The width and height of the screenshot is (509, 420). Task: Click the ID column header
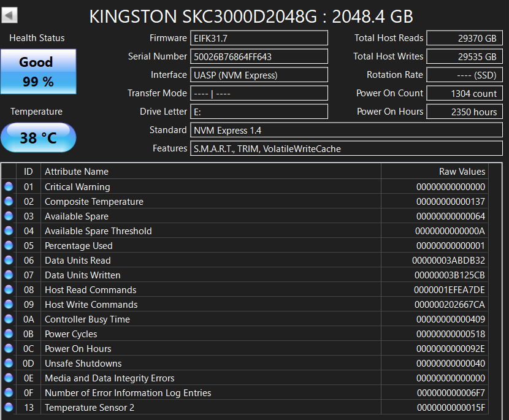coord(28,172)
